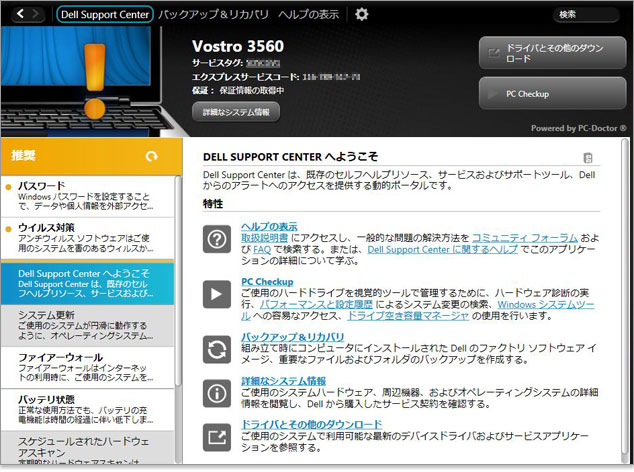Open the パフォーマンスと設定履歴 link

click(316, 304)
